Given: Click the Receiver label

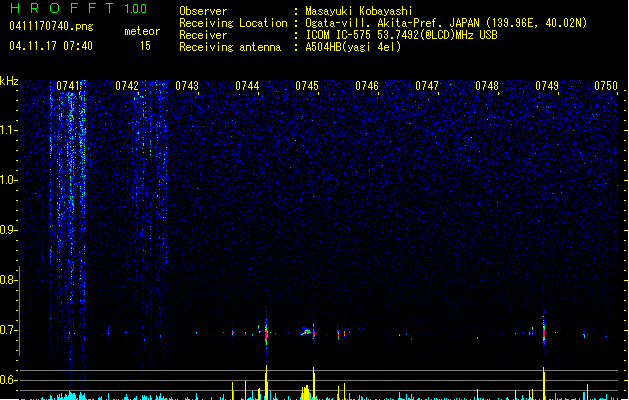Looking at the screenshot, I should pyautogui.click(x=203, y=35).
